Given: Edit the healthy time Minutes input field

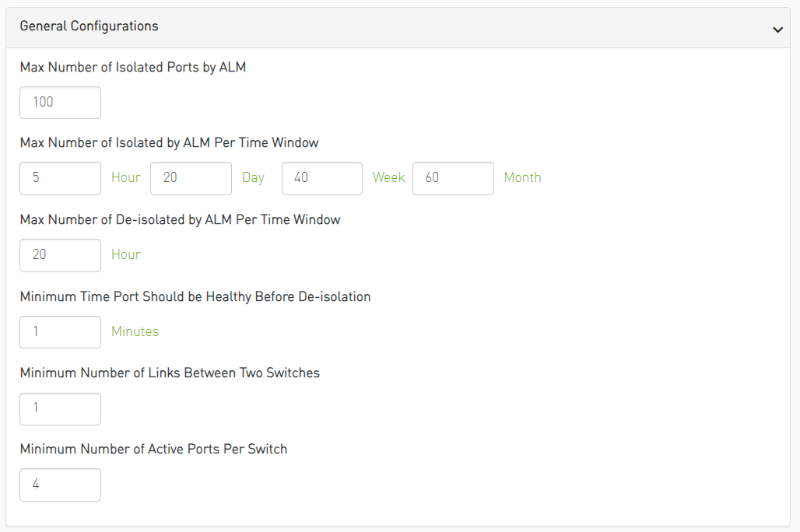Looking at the screenshot, I should click(60, 332).
